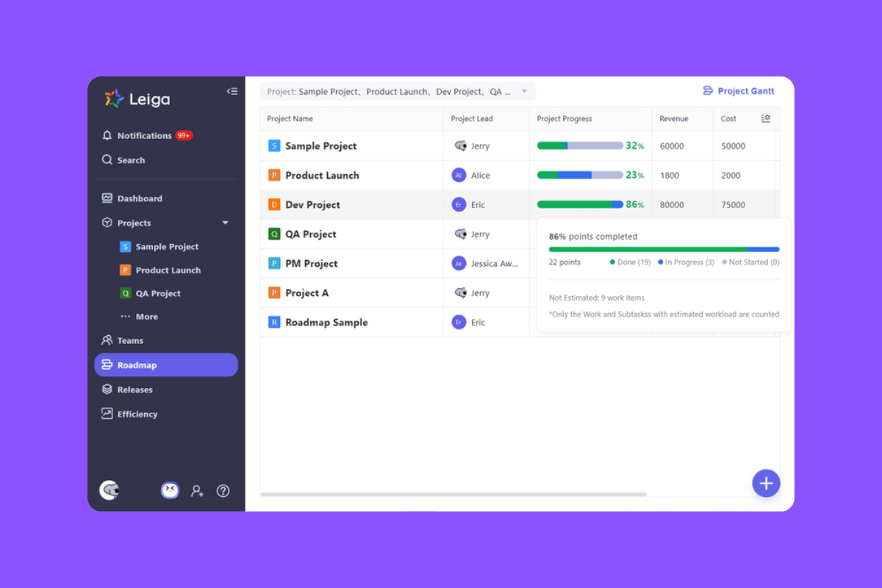This screenshot has width=882, height=588.
Task: Click the plus button at bottom right
Action: pyautogui.click(x=767, y=484)
